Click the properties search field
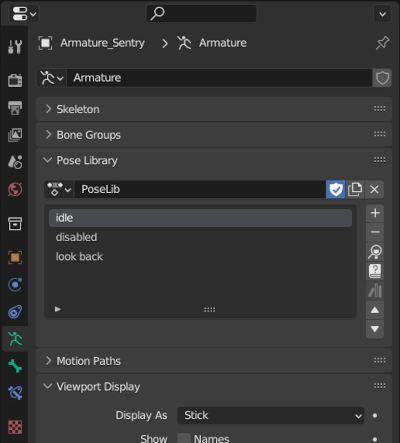This screenshot has height=443, width=400. 202,14
